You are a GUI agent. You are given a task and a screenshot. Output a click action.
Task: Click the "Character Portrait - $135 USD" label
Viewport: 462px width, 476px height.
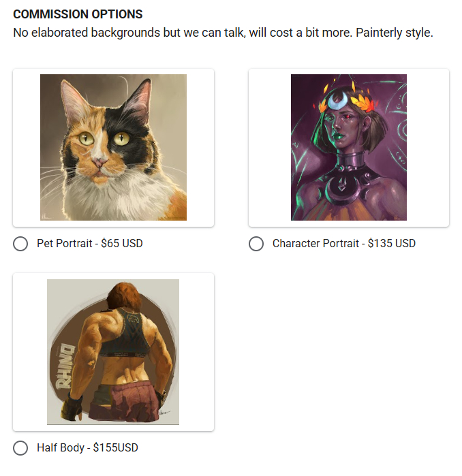pos(343,244)
